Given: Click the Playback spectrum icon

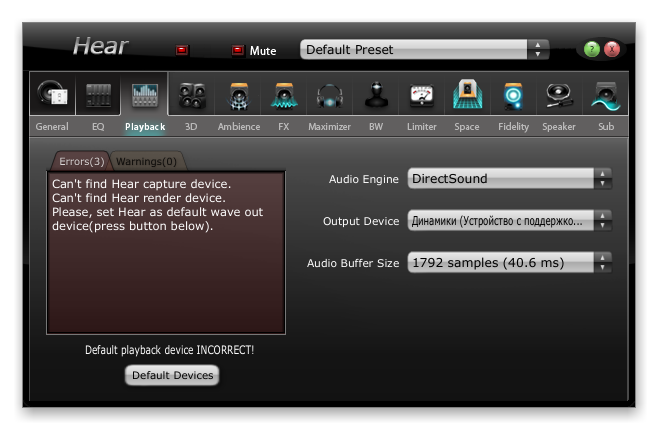Looking at the screenshot, I should [145, 94].
